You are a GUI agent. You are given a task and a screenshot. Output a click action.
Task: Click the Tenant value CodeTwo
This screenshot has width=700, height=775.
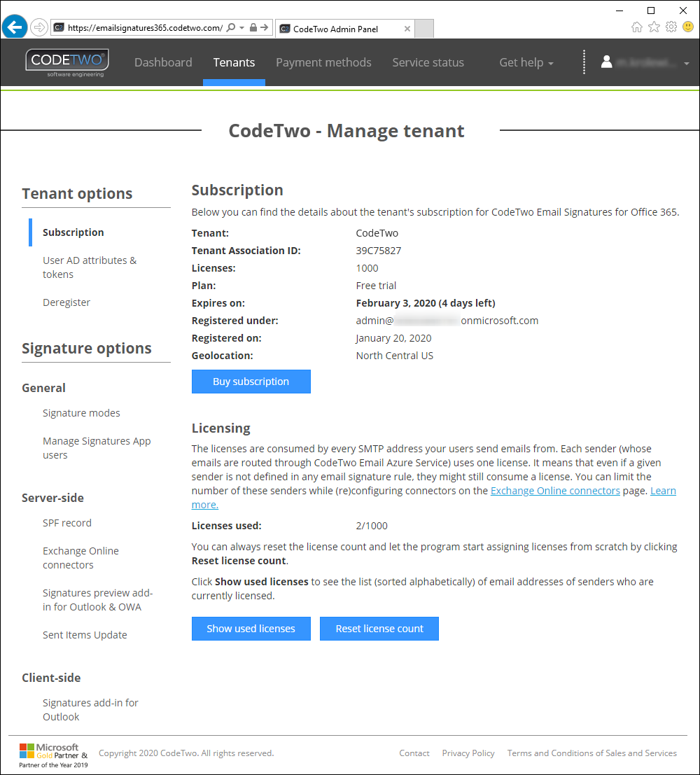coord(377,233)
